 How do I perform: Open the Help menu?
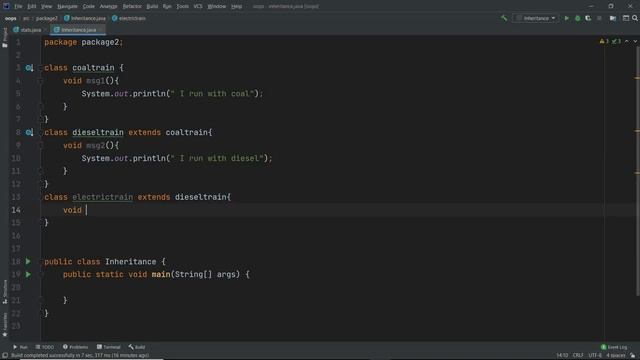pyautogui.click(x=236, y=7)
